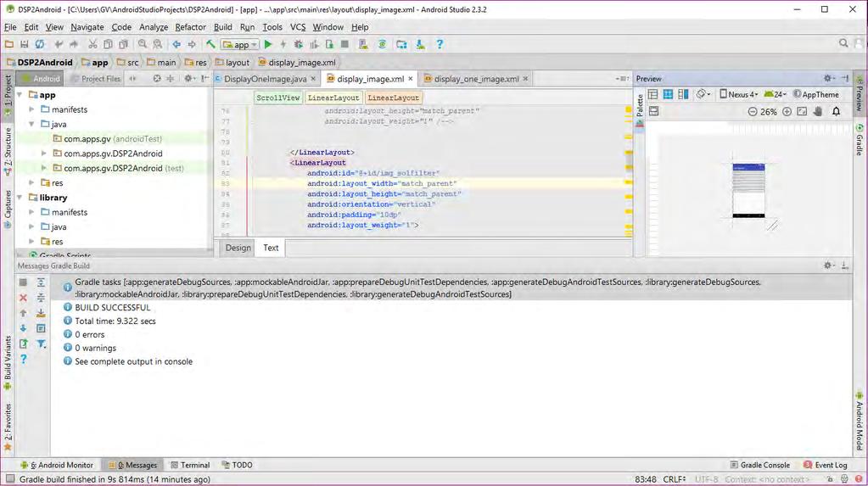
Task: Toggle Design plus Blueprint view in Preview
Action: (x=684, y=95)
